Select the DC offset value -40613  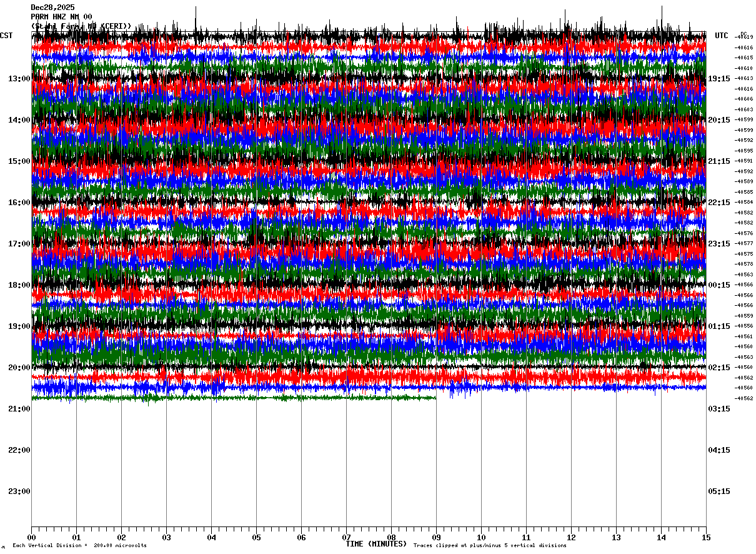(744, 78)
